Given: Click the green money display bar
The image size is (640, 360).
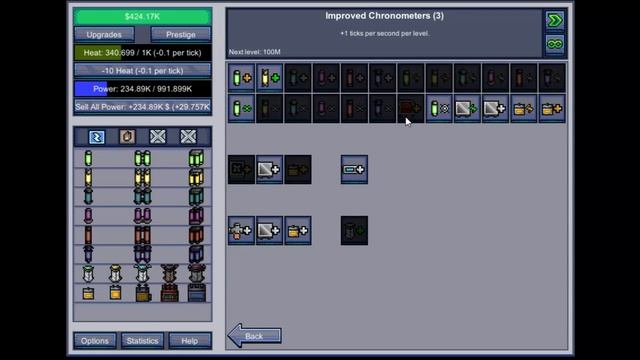Looking at the screenshot, I should pos(142,17).
